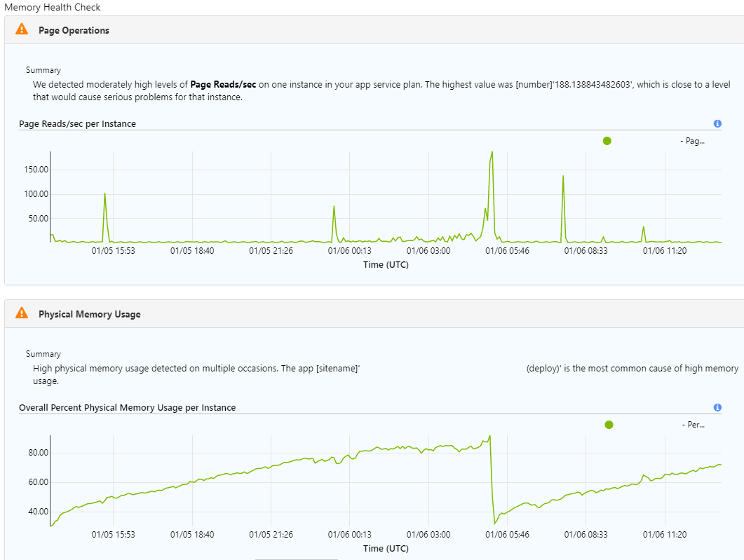Click 'Summary' label under Page Operations
744x560 pixels.
click(x=43, y=70)
